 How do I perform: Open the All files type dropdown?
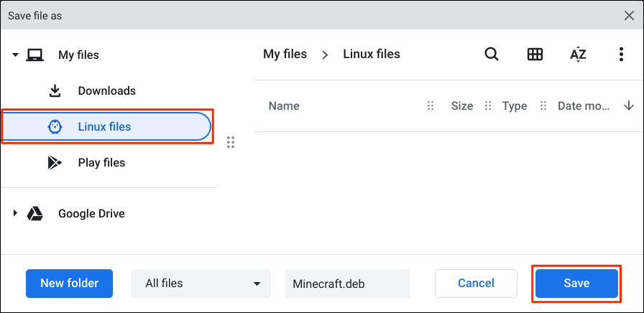(x=201, y=284)
